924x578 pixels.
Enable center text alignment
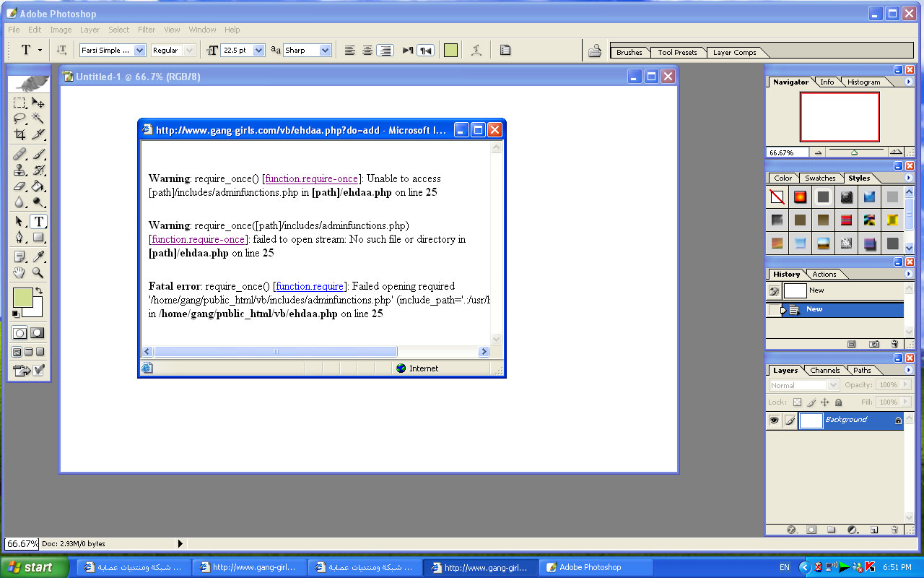[x=367, y=51]
